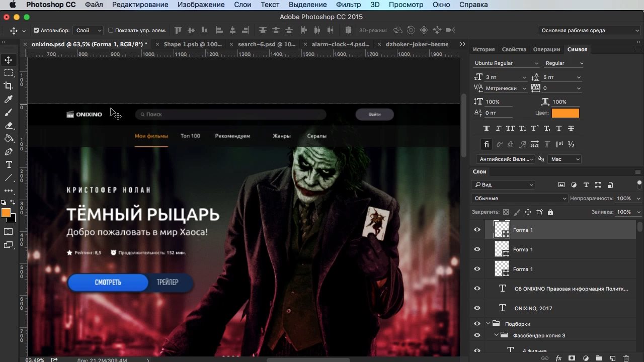Select the Eyedropper tool
Image resolution: width=644 pixels, height=362 pixels.
tap(9, 100)
